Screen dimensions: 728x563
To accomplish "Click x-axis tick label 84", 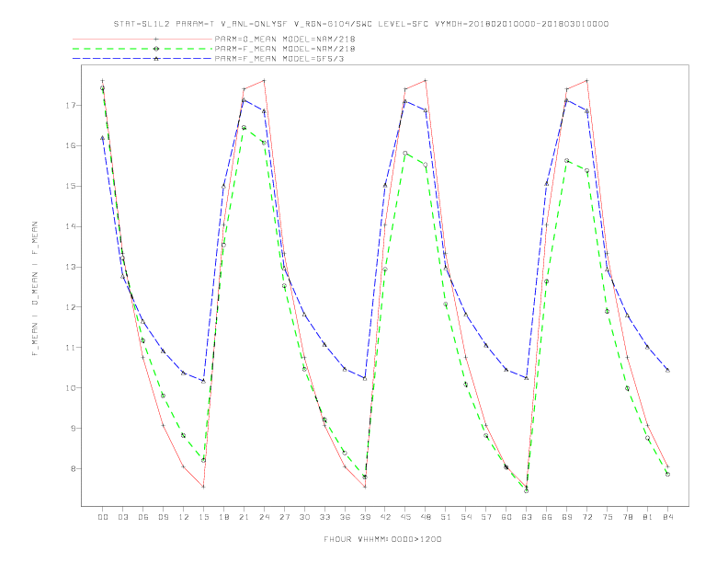I will tap(667, 517).
